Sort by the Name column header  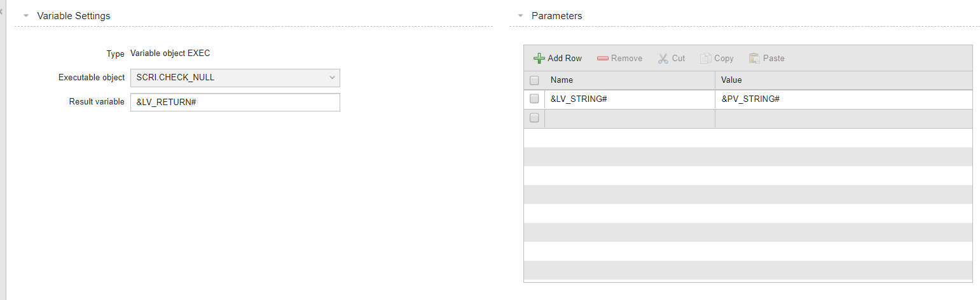tap(630, 80)
